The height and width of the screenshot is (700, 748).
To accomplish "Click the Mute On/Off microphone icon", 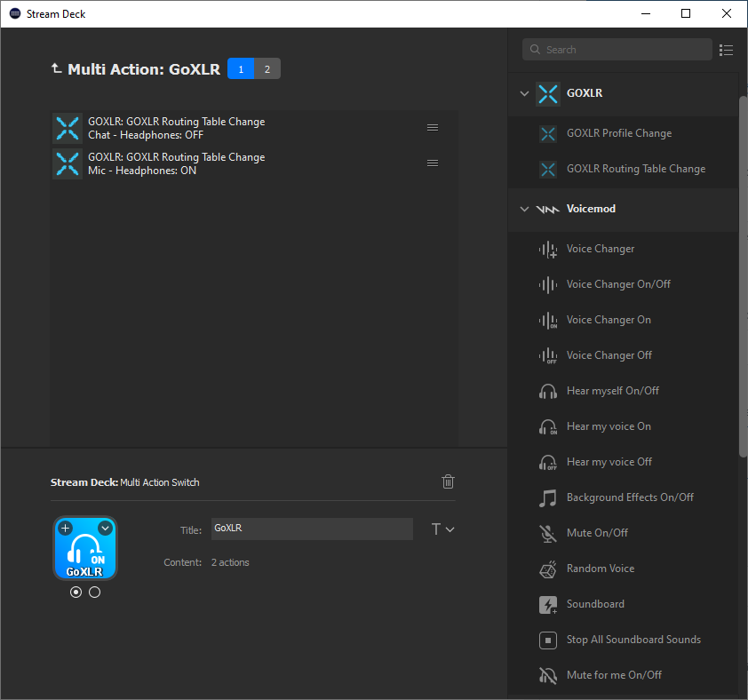I will coord(548,534).
